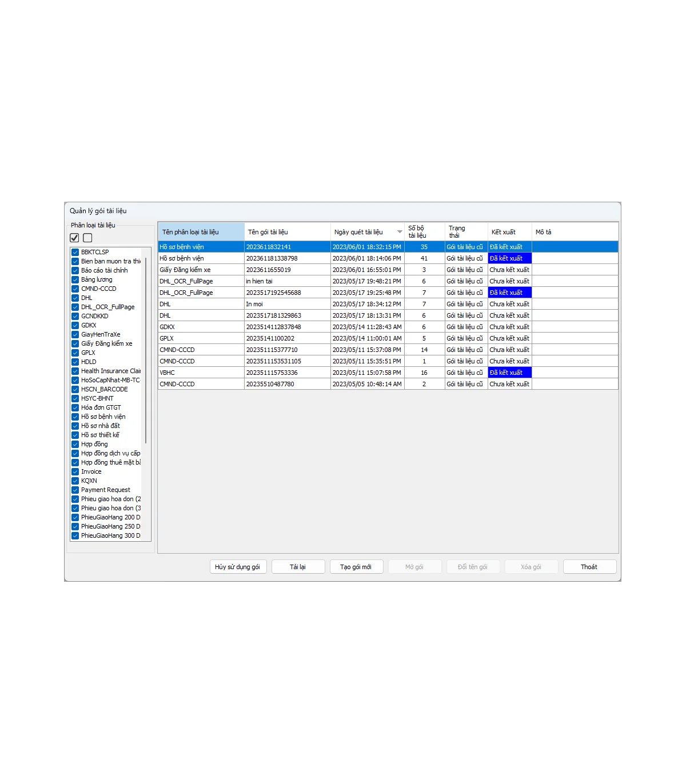Screen dimensions: 686x784
Task: Create a package with Tạo gói mới
Action: click(356, 567)
